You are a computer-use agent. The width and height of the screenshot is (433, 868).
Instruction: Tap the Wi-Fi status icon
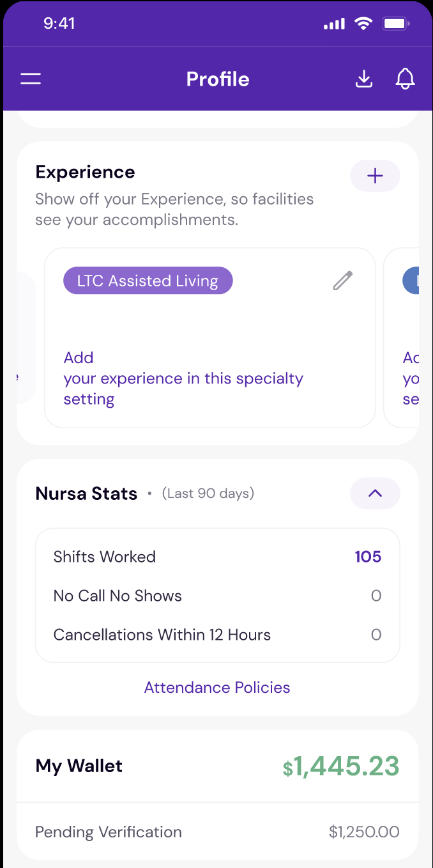click(x=364, y=24)
